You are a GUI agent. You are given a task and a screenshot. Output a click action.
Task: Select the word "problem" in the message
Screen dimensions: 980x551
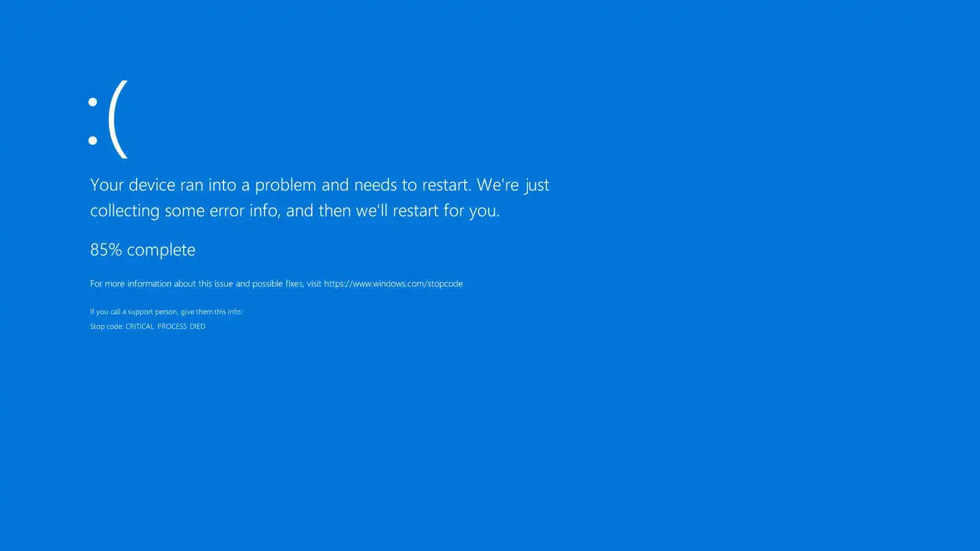point(285,186)
